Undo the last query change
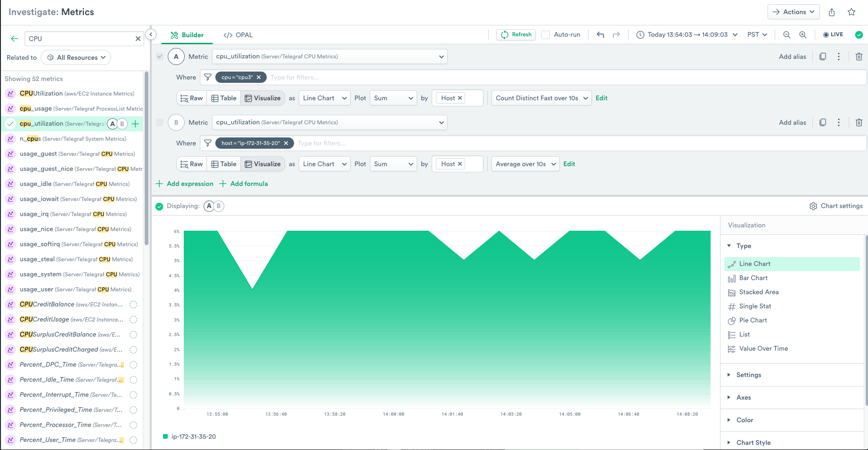The image size is (868, 450). 600,35
